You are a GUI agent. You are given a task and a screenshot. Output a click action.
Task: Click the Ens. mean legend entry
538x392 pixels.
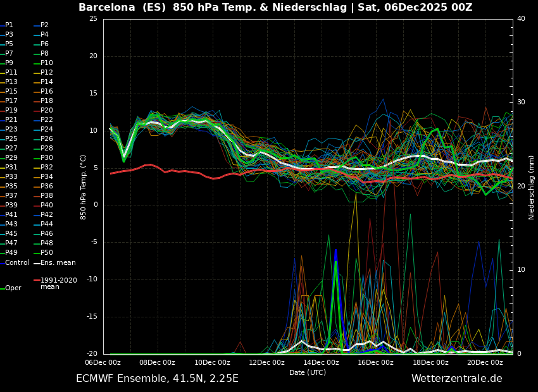[x=58, y=263]
